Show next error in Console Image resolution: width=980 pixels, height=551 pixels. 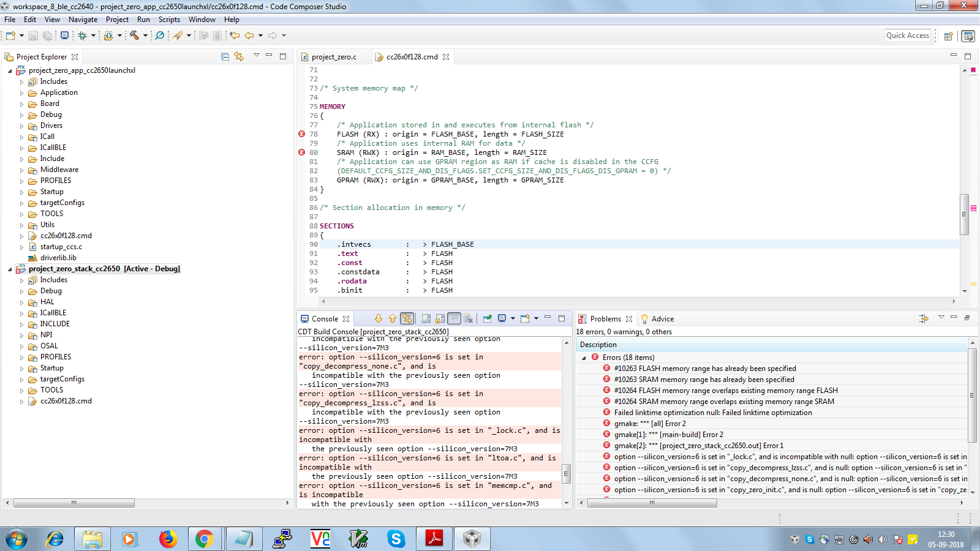378,318
